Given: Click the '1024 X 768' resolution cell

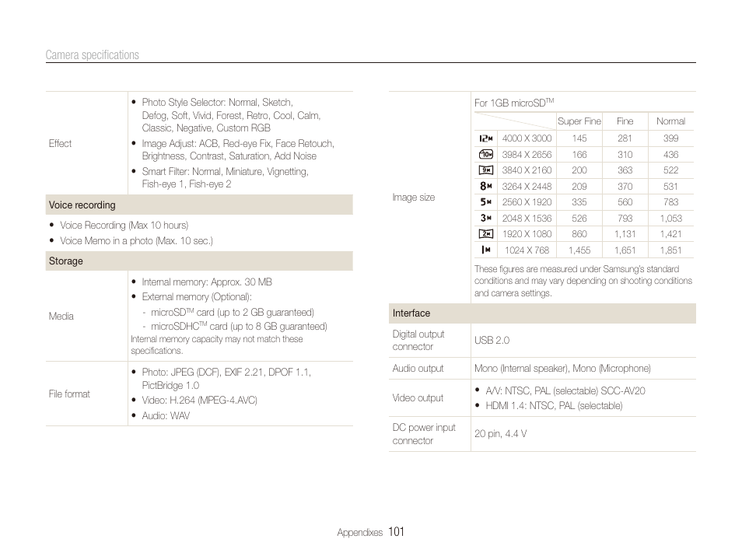Looking at the screenshot, I should [527, 250].
